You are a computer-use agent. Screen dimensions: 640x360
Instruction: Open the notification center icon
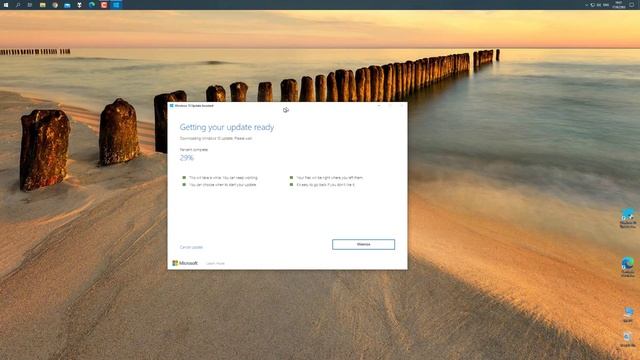coord(632,5)
